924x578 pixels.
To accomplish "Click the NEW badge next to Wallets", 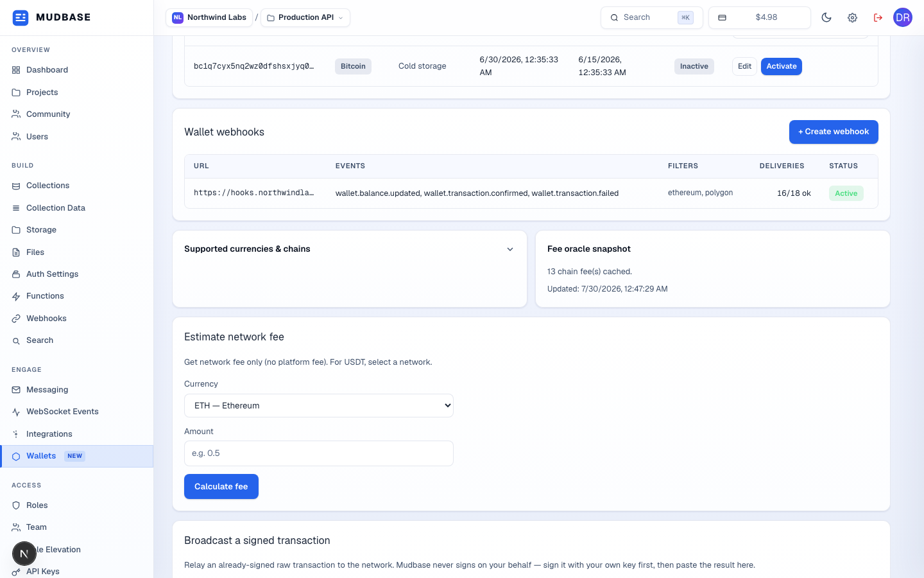I will 75,456.
